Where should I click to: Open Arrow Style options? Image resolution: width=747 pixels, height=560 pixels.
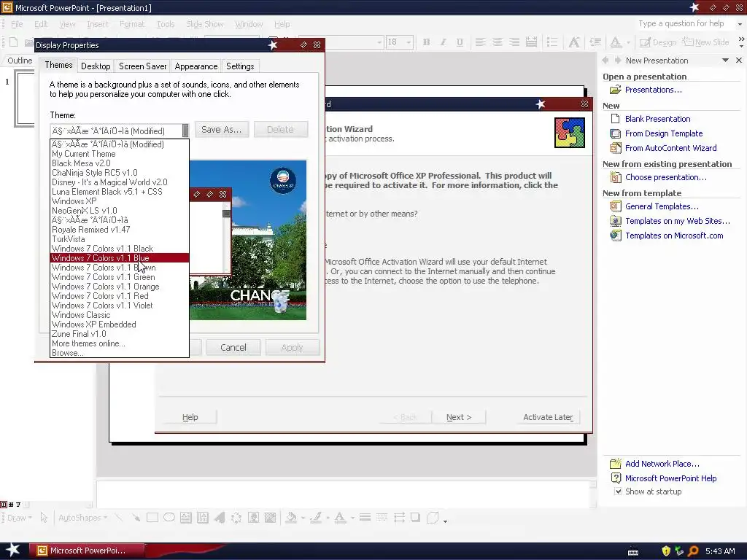[399, 518]
